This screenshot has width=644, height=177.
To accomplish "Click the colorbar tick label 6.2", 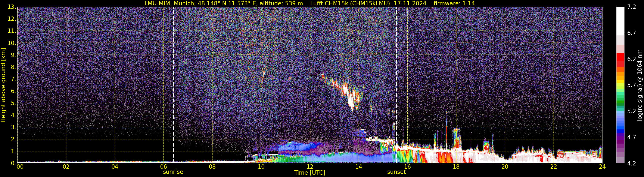I will (632, 59).
